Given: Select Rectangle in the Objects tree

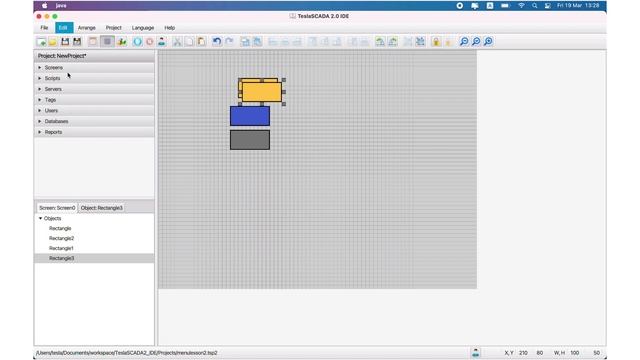Looking at the screenshot, I should pyautogui.click(x=60, y=228).
